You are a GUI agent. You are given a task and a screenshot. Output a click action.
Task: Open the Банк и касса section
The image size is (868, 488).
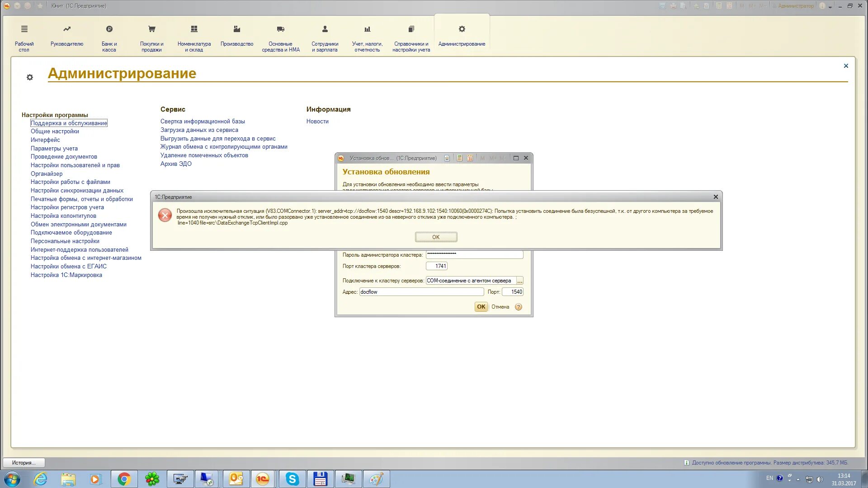(x=109, y=29)
